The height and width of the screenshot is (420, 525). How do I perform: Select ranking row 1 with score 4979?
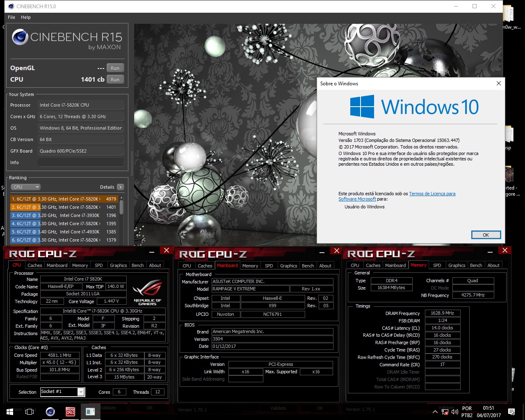coord(64,199)
